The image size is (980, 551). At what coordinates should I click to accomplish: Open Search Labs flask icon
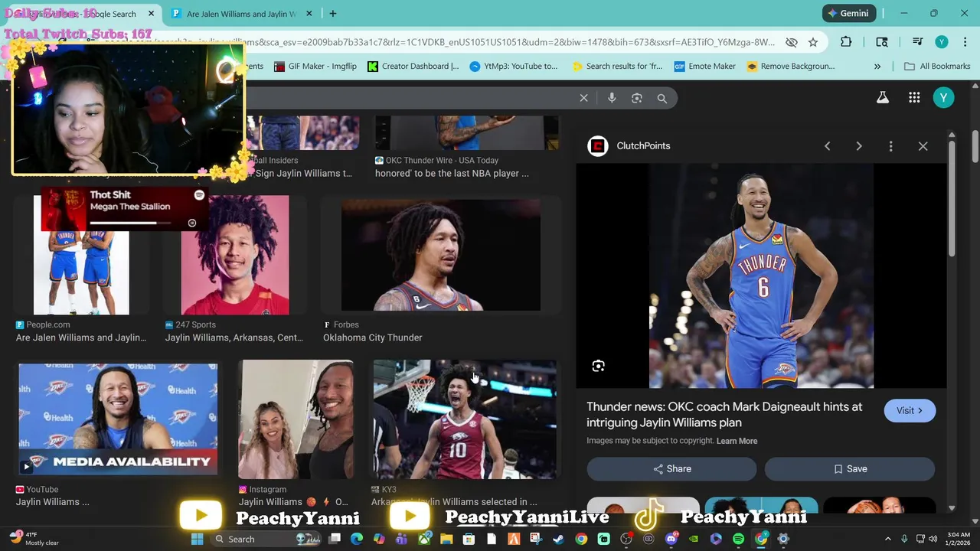[882, 97]
